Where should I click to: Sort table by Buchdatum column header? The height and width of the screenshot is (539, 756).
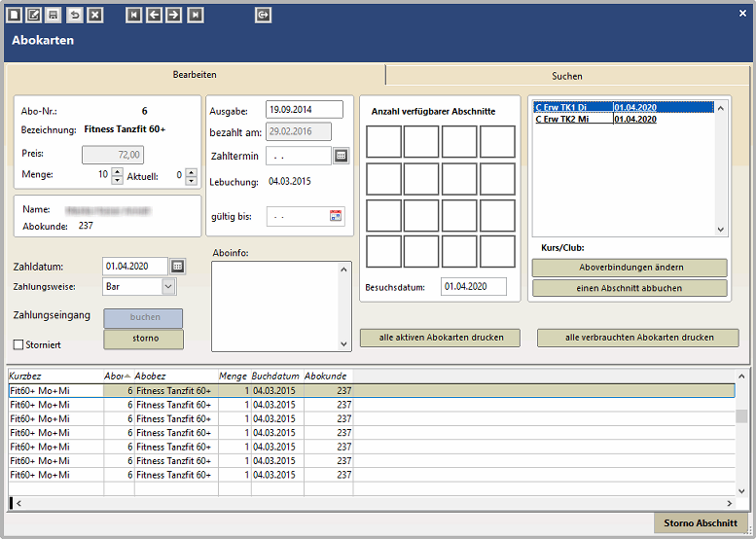[x=277, y=377]
